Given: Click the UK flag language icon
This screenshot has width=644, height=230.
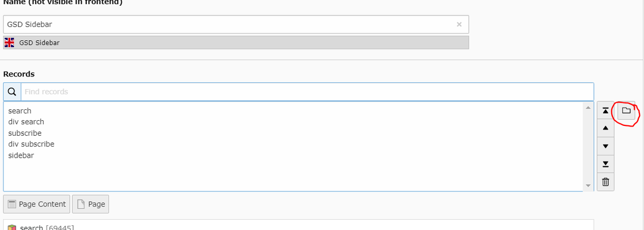Looking at the screenshot, I should 9,43.
